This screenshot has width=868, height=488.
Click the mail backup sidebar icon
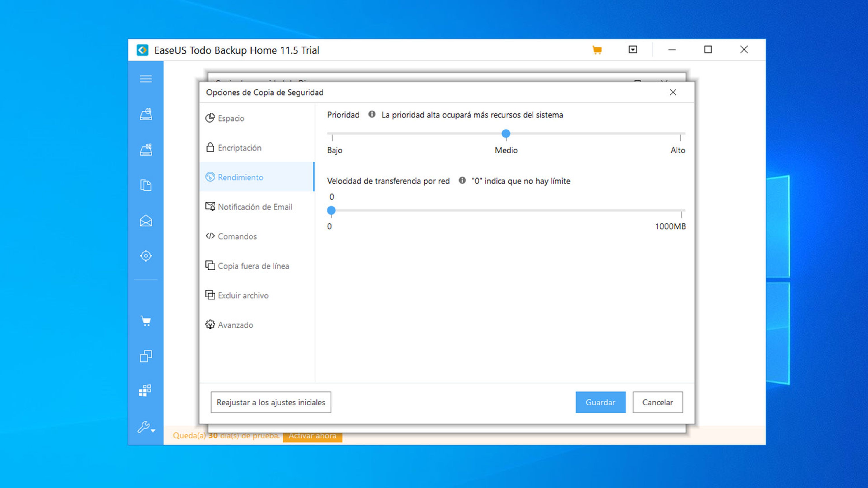[146, 221]
